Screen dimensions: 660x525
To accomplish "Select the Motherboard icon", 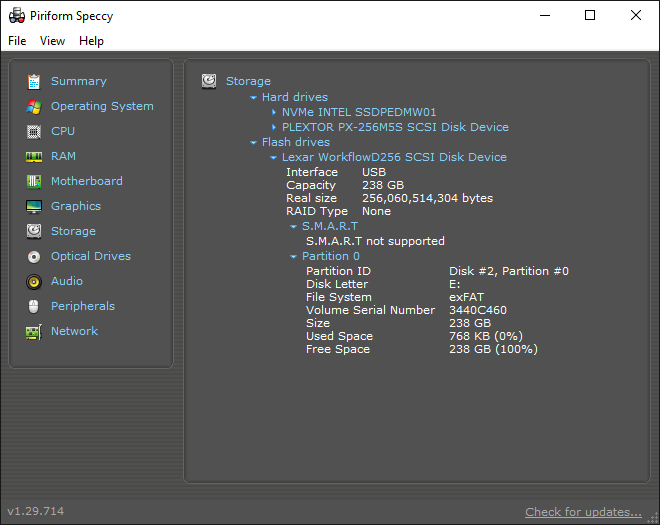I will pyautogui.click(x=34, y=181).
